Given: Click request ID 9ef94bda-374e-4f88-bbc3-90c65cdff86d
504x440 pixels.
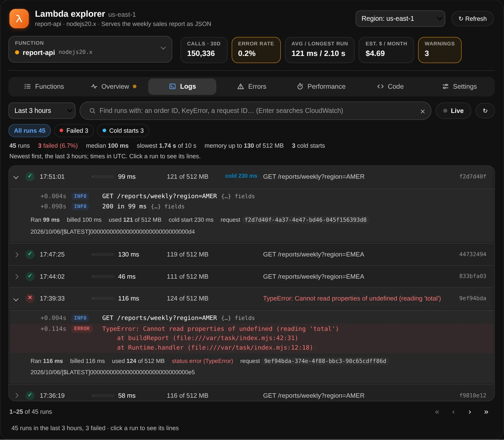Looking at the screenshot, I should 325,361.
